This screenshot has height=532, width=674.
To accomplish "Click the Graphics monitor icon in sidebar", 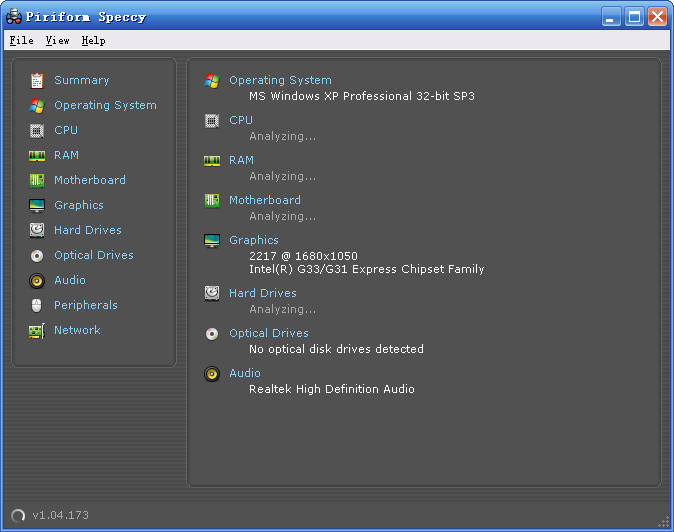I will coord(37,205).
